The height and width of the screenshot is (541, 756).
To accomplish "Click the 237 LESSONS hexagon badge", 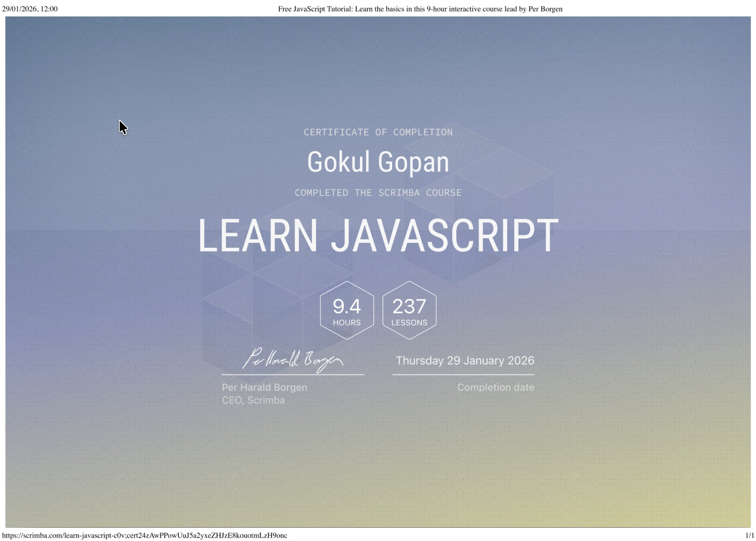I will point(409,310).
